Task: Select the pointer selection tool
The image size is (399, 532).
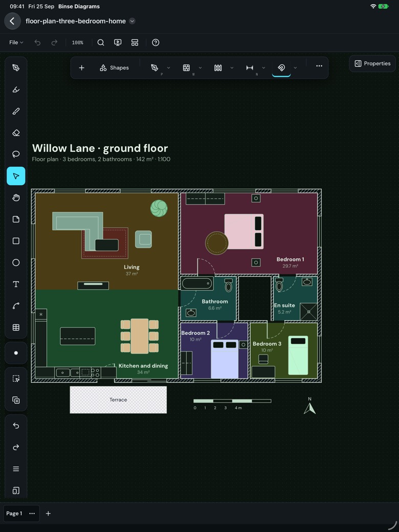Action: pos(16,176)
